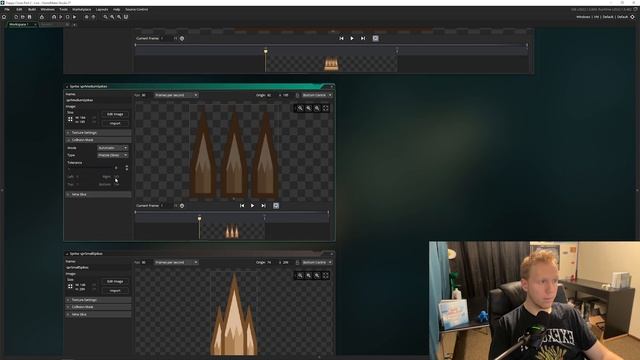Click the Clean toolbar icon
Image resolution: width=640 pixels, height=360 pixels.
click(54, 17)
